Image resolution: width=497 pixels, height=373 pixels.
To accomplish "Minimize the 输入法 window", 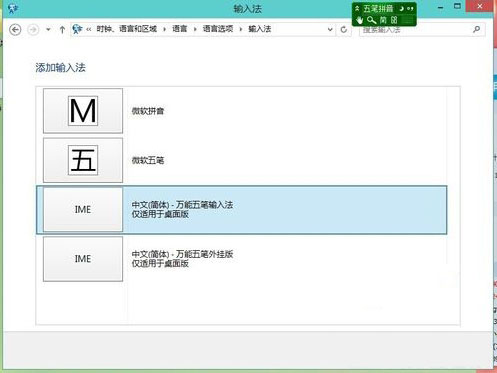I will pos(440,7).
